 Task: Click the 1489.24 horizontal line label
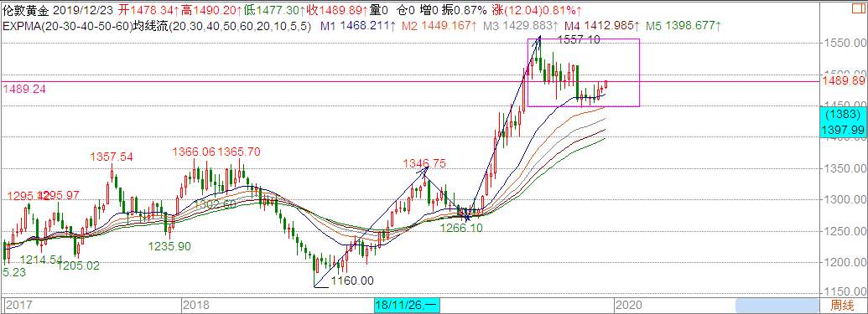click(23, 88)
